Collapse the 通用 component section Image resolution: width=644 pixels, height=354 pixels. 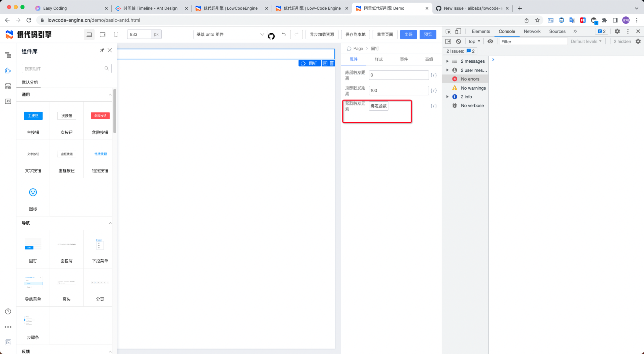coord(110,95)
